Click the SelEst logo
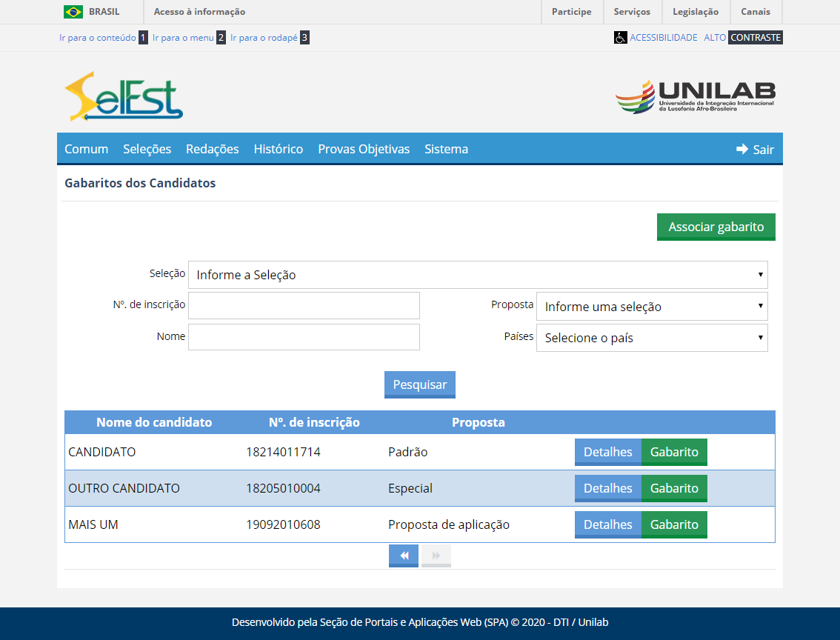 tap(123, 96)
